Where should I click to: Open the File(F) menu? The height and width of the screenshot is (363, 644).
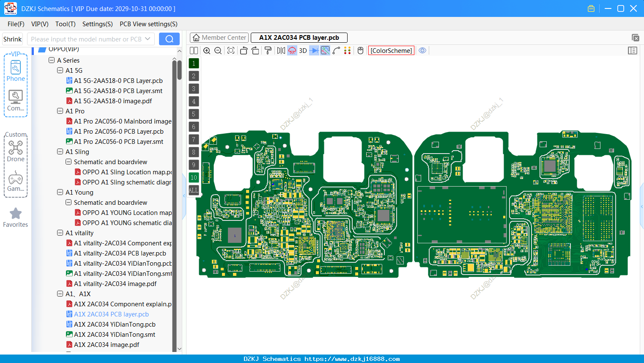pyautogui.click(x=16, y=24)
